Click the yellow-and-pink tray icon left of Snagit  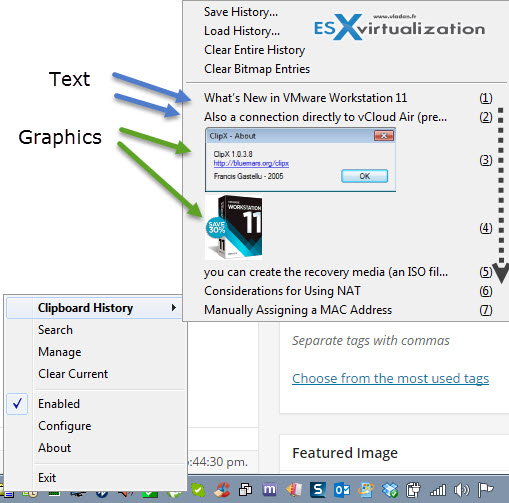click(294, 490)
